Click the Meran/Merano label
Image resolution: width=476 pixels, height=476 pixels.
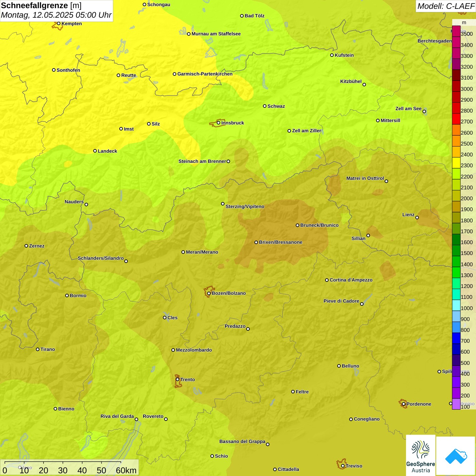(x=202, y=252)
